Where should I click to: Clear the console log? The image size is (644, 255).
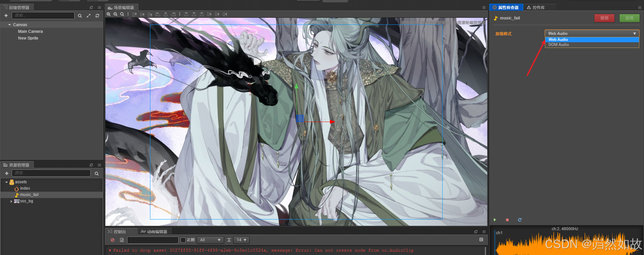(113, 240)
